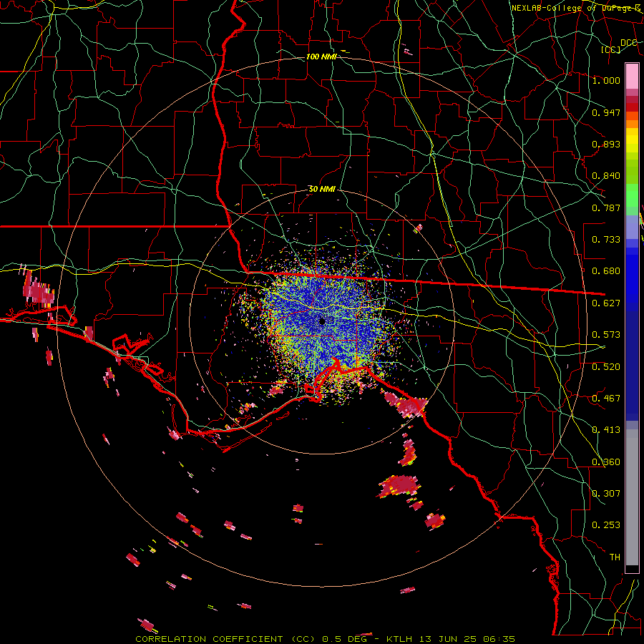Click the 0.413 scale value
This screenshot has height=644, width=644.
pos(606,430)
